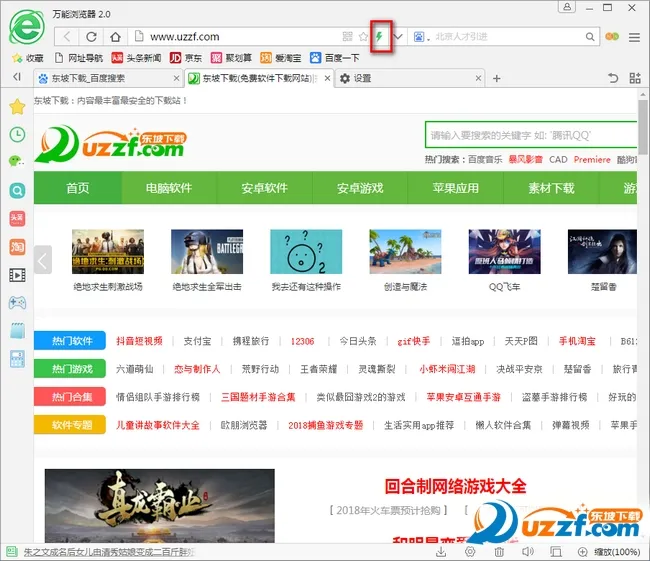650x561 pixels.
Task: Bookmark page with address bar star
Action: [364, 37]
